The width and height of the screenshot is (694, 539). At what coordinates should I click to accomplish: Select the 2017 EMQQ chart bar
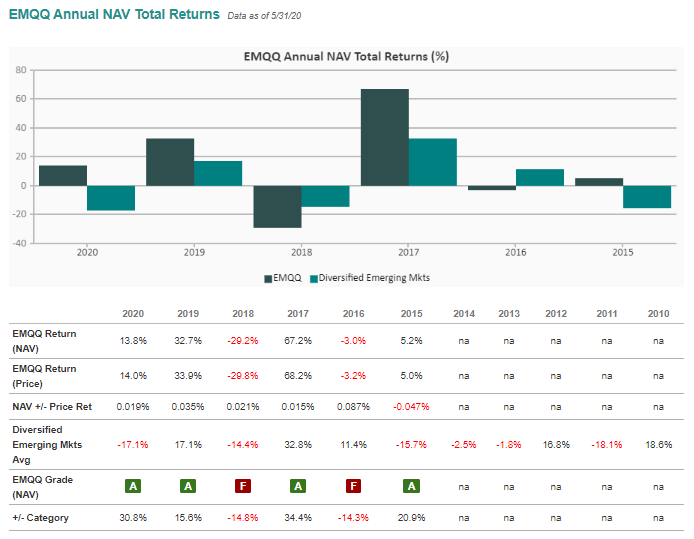(385, 137)
